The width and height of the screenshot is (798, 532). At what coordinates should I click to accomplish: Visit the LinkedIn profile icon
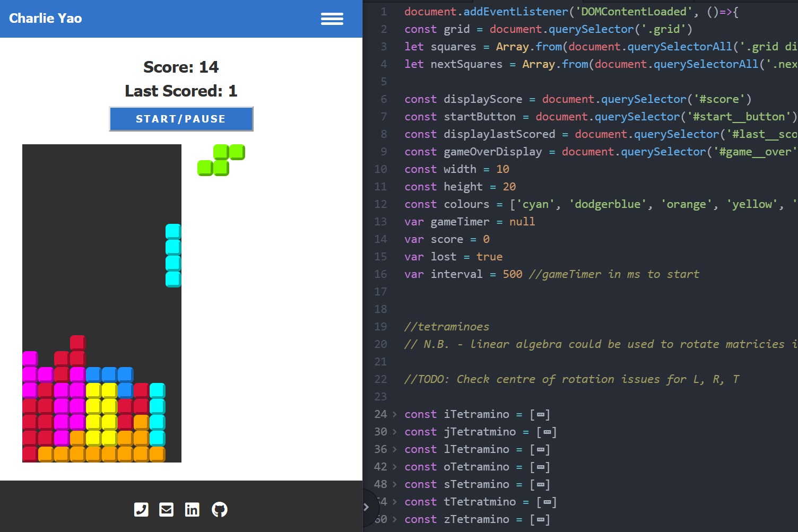192,510
